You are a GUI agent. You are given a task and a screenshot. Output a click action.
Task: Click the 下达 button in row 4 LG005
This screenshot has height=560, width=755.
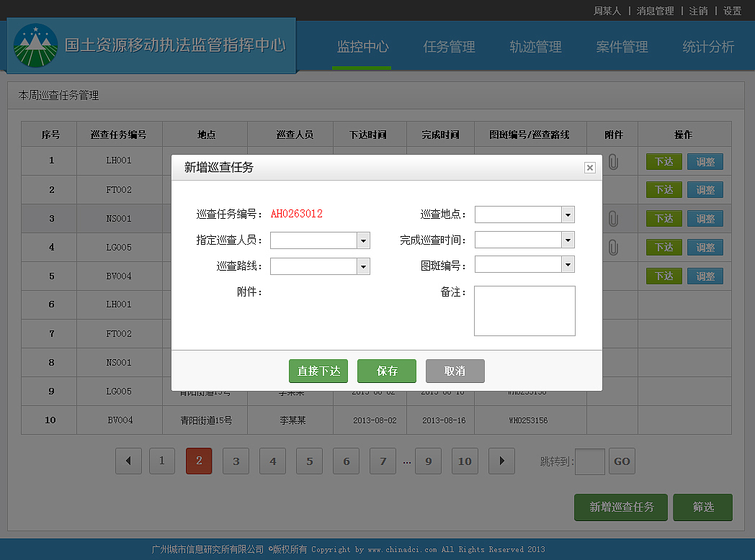click(664, 248)
